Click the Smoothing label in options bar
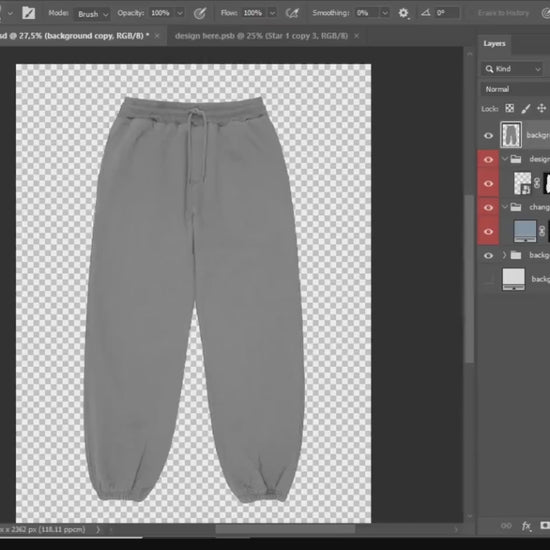The image size is (550, 550). (331, 13)
